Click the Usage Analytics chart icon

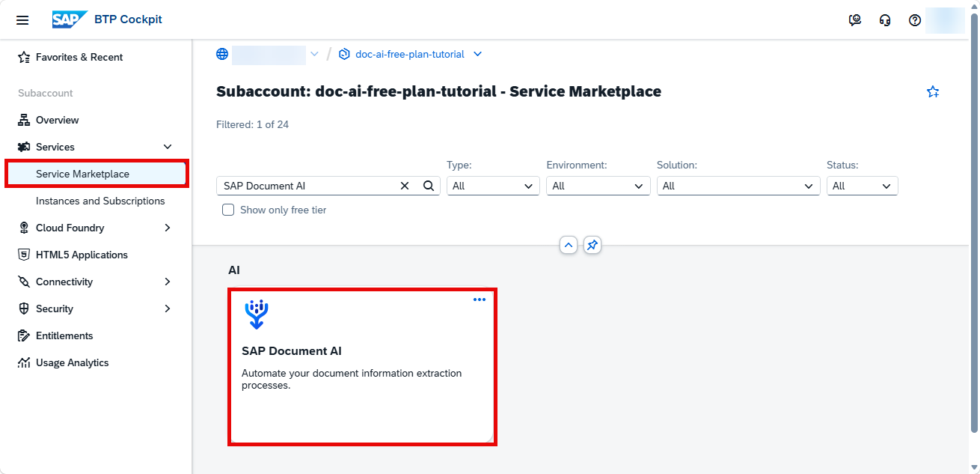24,362
